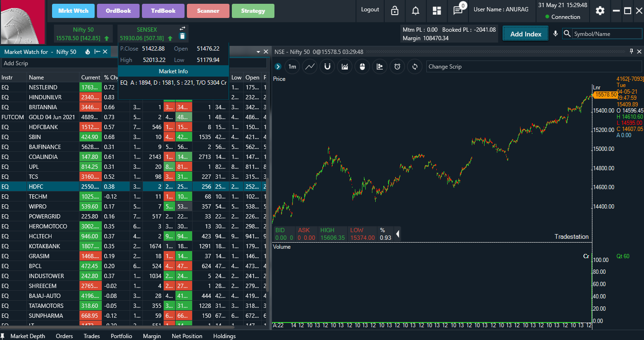Select the highlighted HDFC row

pos(133,187)
